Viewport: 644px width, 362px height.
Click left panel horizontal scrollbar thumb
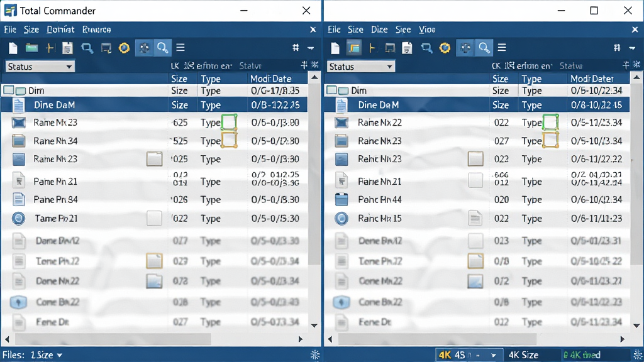tap(113, 339)
